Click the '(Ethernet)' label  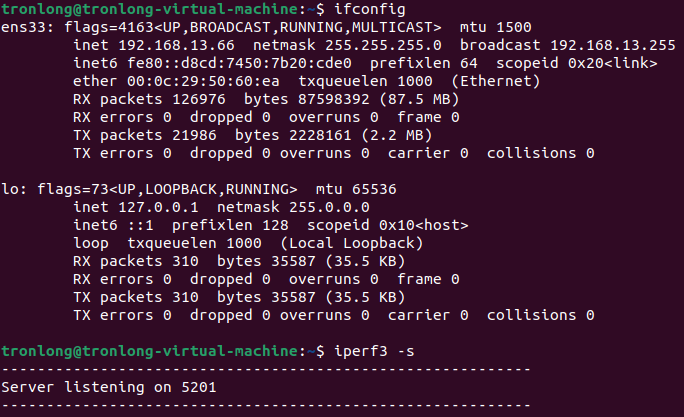pyautogui.click(x=496, y=82)
